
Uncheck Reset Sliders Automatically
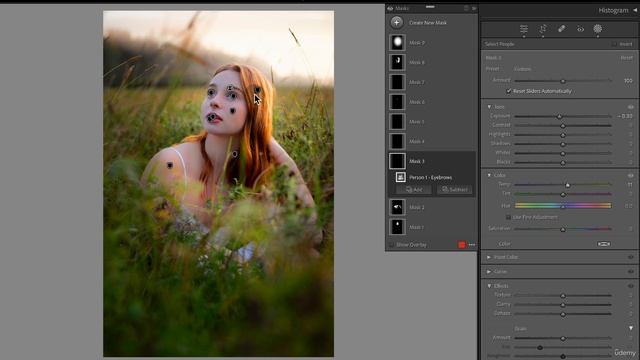[509, 91]
